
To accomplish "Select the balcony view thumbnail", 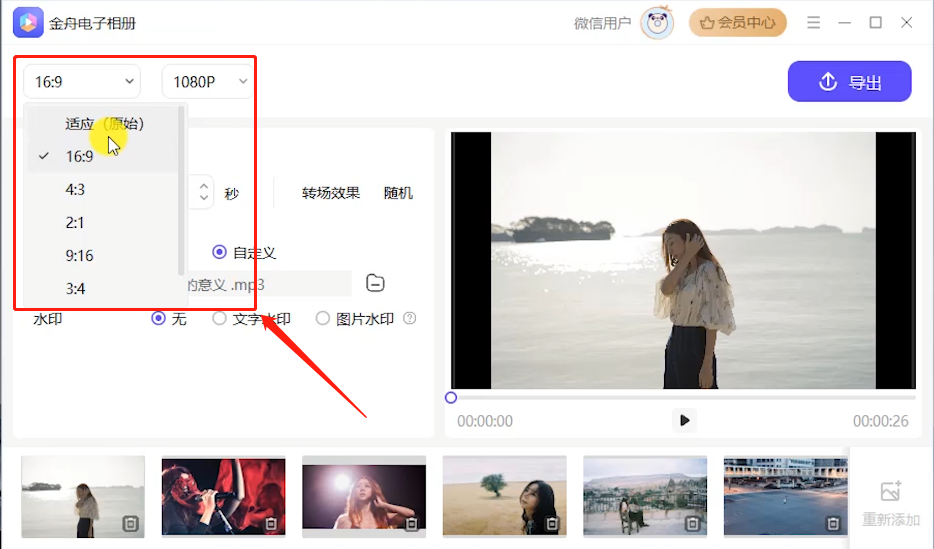I will coord(645,497).
